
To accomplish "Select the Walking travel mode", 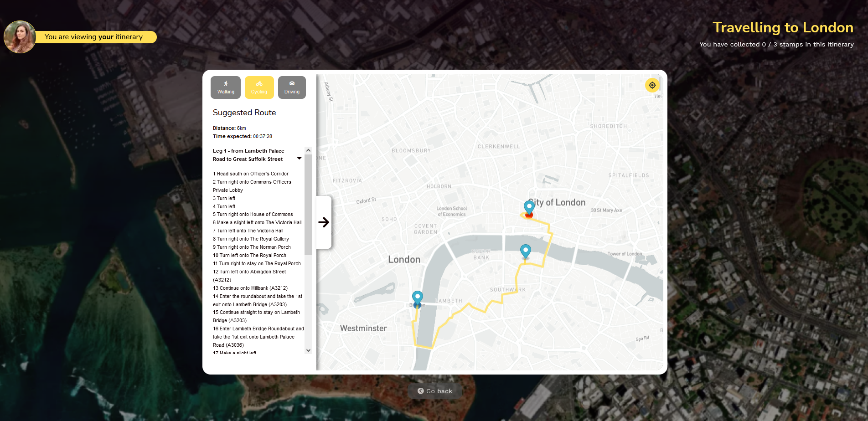I will tap(226, 87).
